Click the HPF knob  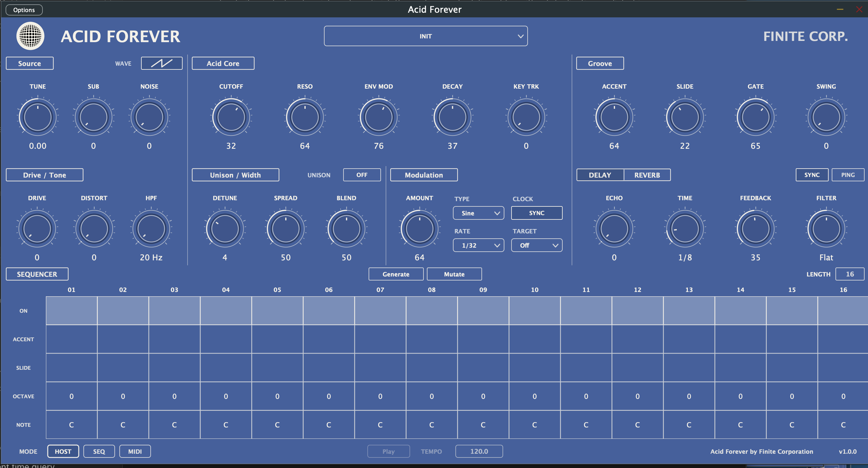pos(151,229)
